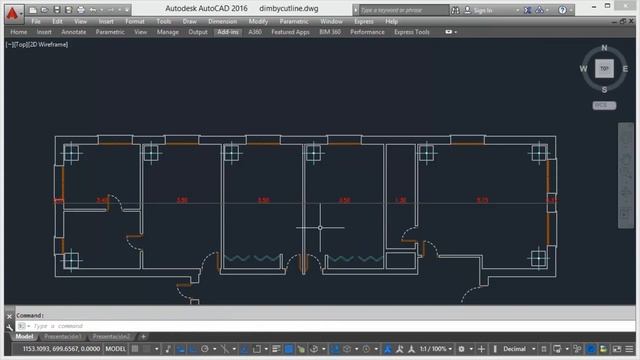
Task: Switch to the Express Tools ribbon tab
Action: click(x=412, y=32)
